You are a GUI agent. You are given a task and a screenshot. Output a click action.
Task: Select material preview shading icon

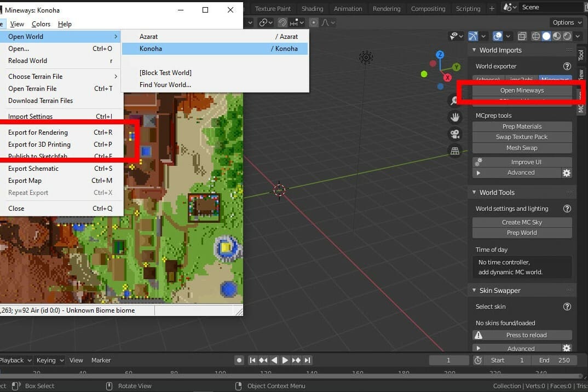tap(557, 36)
